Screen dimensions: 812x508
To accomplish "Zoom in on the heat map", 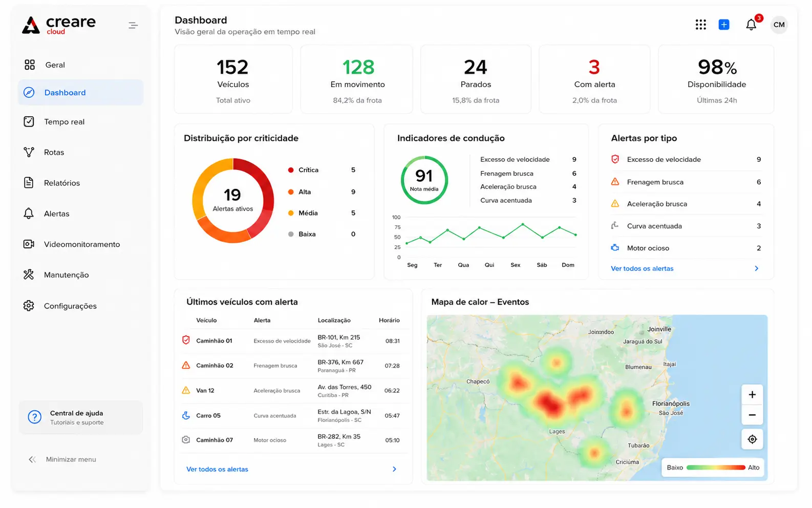I will pos(752,395).
